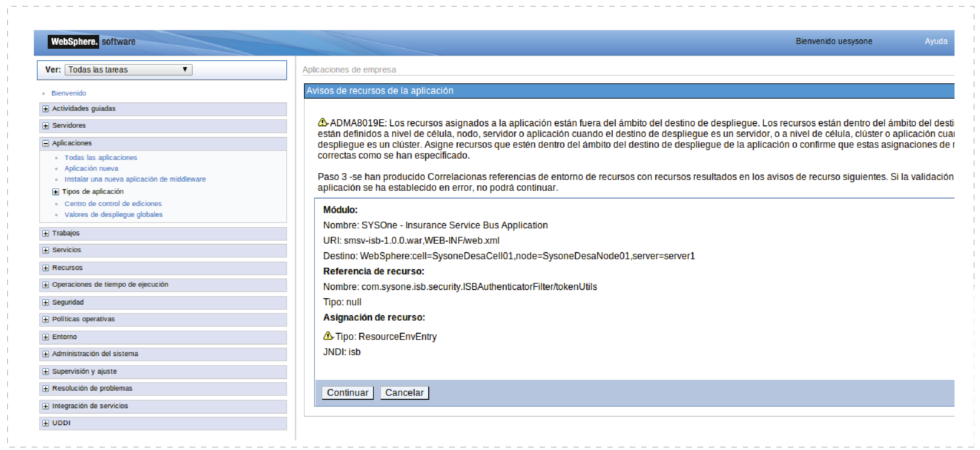
Task: Open Todas las aplicaciones
Action: pos(101,158)
